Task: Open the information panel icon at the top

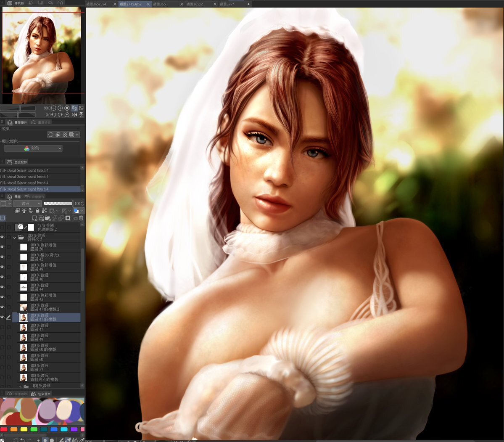Action: pyautogui.click(x=60, y=3)
